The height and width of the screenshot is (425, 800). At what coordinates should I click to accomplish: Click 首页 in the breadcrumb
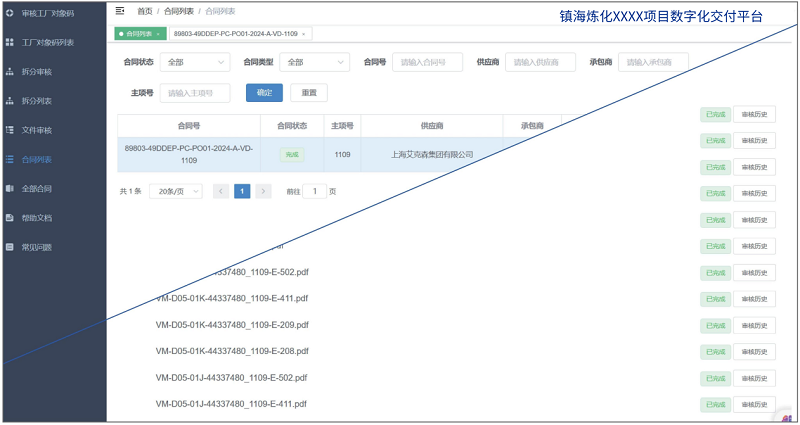[x=145, y=10]
